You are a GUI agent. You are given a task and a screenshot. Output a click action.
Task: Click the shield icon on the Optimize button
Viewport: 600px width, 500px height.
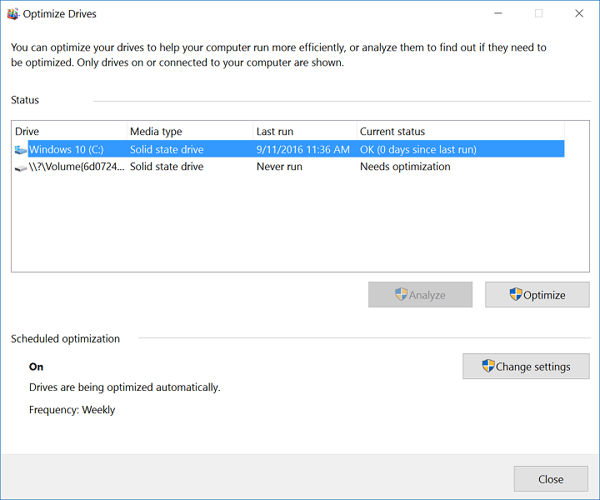point(515,295)
